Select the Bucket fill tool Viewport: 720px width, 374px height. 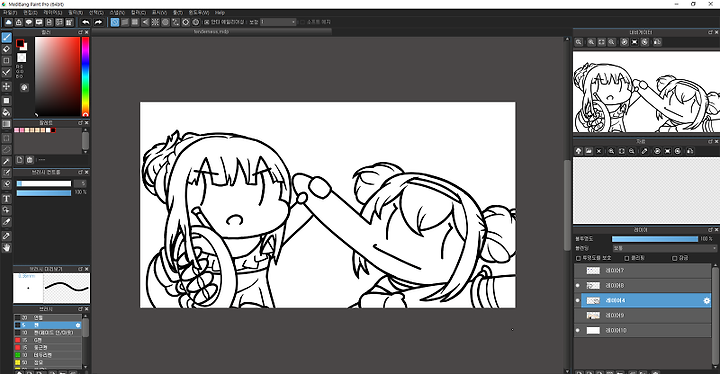(x=6, y=112)
